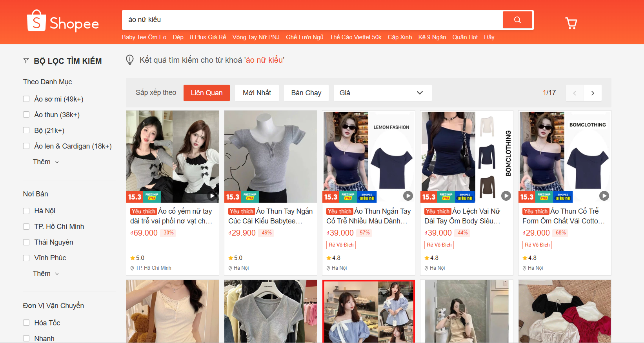644x343 pixels.
Task: Click Dép trending keyword
Action: (x=178, y=37)
